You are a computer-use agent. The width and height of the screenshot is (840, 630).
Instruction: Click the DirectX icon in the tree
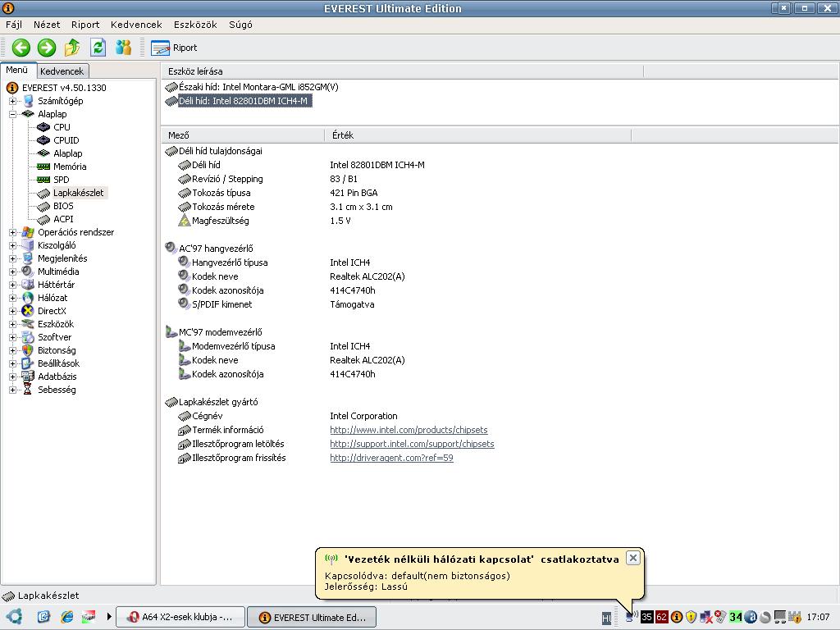pyautogui.click(x=28, y=311)
